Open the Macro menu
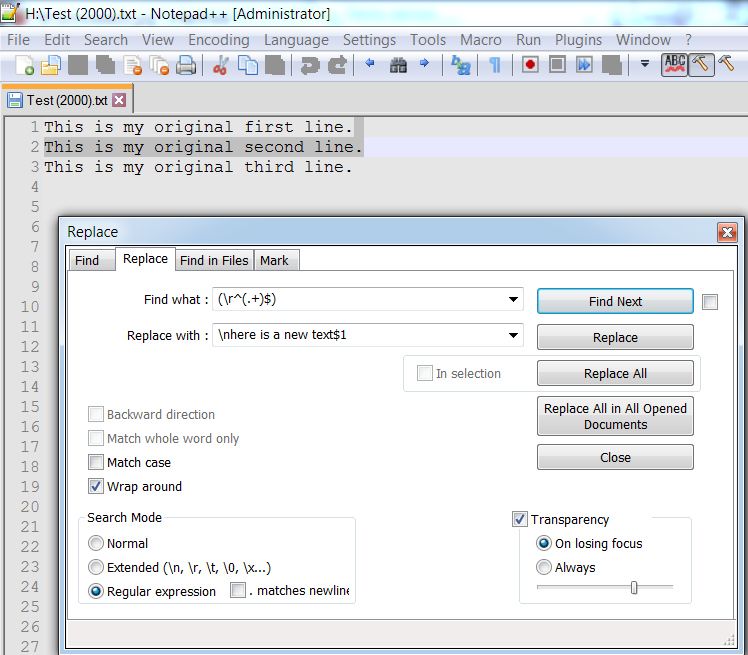 coord(480,40)
